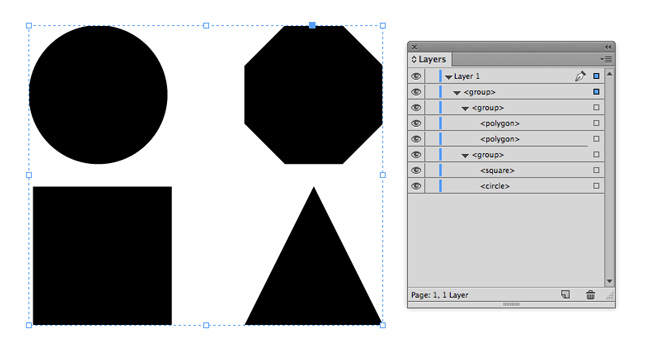The height and width of the screenshot is (360, 650).
Task: Close the Layers panel with the X
Action: (x=414, y=47)
